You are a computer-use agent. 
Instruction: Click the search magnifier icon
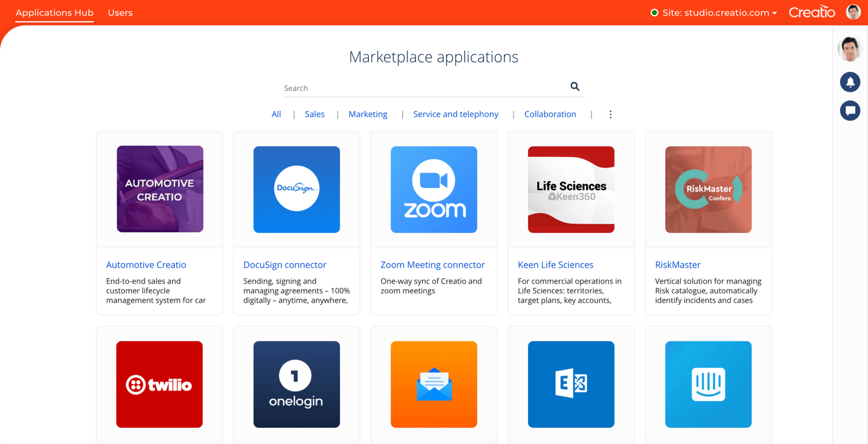tap(574, 87)
